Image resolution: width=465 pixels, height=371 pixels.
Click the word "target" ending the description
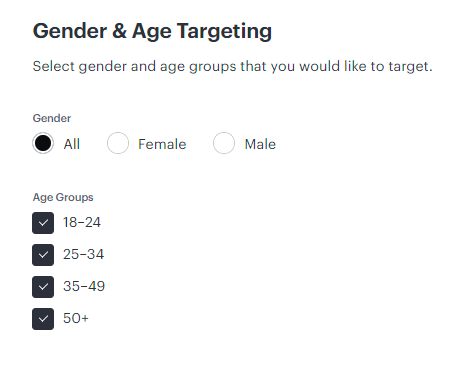coord(410,67)
